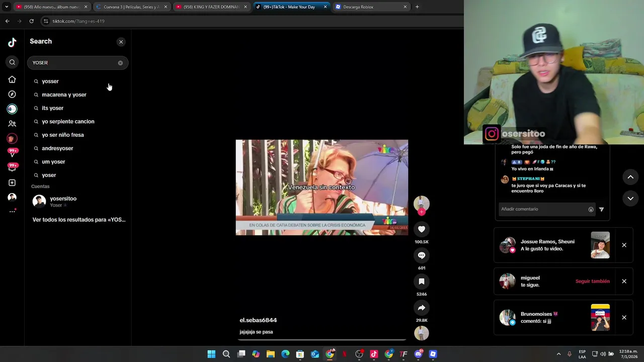
Task: Open Activity notifications with 99+ badge
Action: click(x=12, y=153)
